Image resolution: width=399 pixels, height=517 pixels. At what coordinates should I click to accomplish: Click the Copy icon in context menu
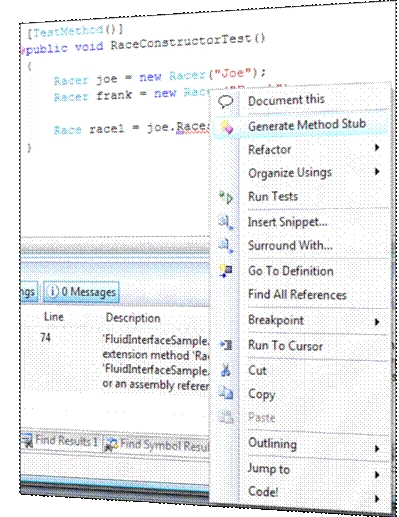[x=226, y=393]
